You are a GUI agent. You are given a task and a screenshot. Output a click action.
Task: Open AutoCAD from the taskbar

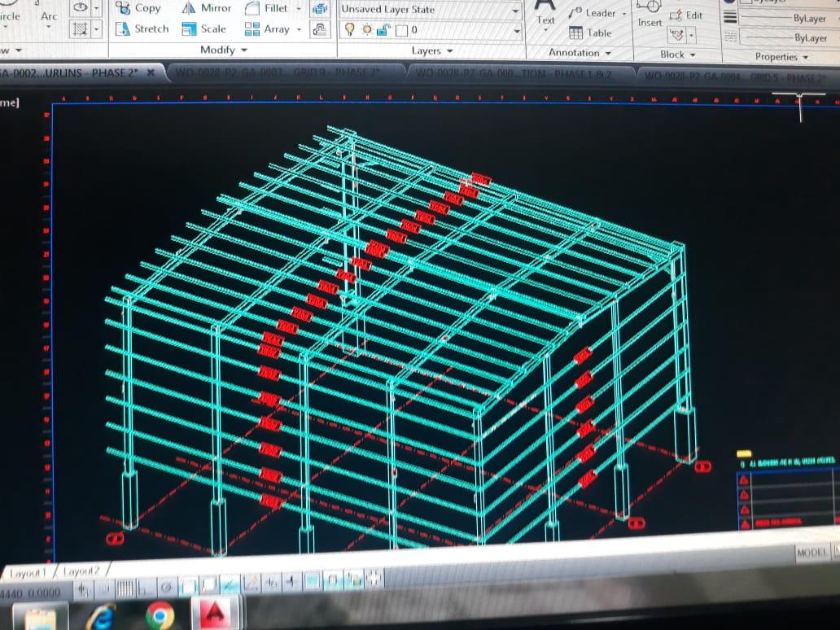215,614
